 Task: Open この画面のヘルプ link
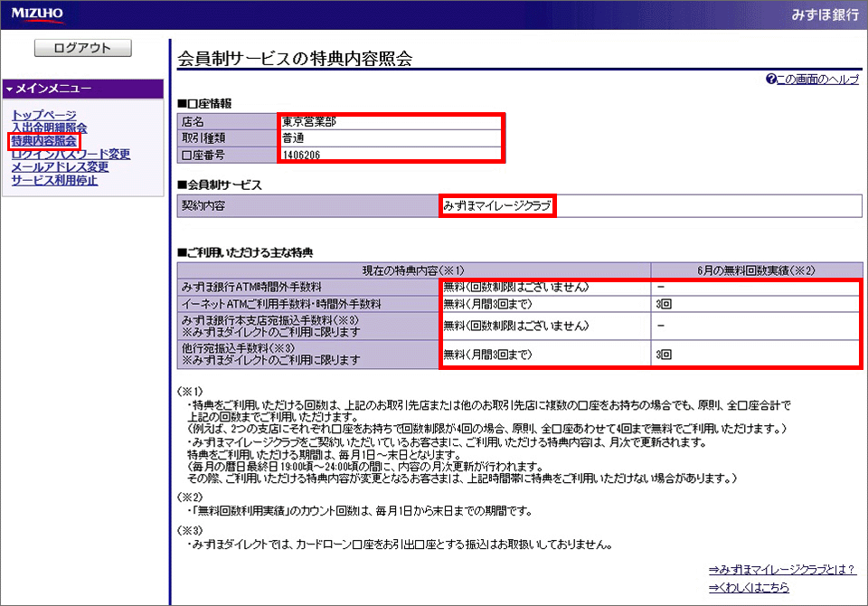point(817,80)
